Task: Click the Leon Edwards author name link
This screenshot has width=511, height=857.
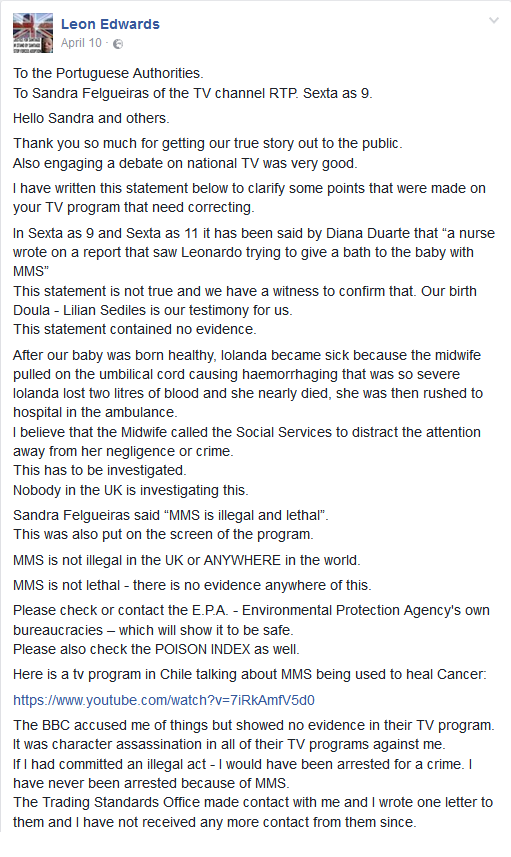Action: (x=110, y=24)
